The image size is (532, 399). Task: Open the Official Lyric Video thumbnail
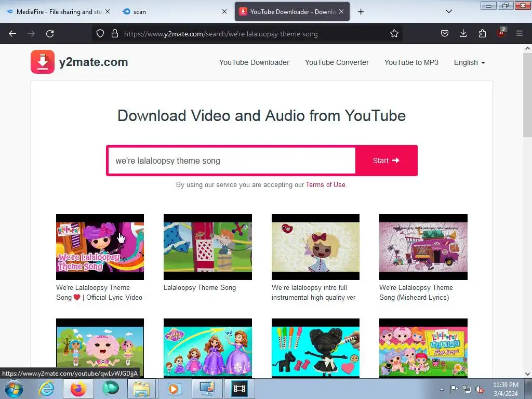pyautogui.click(x=100, y=247)
